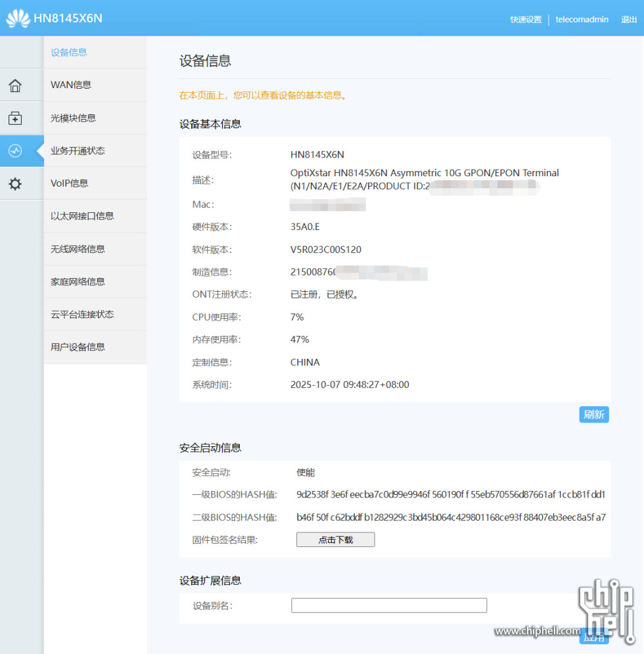Click the 安全启动信息 section heading

(210, 448)
